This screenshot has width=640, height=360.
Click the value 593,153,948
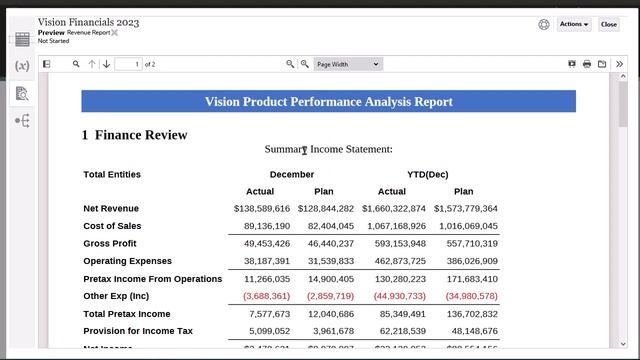[x=400, y=244]
